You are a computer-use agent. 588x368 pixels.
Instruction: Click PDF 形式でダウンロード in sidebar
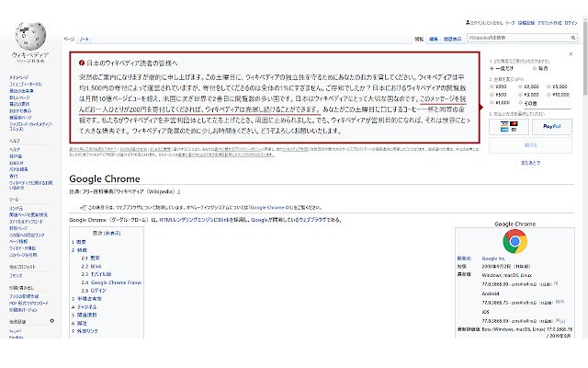pos(28,303)
